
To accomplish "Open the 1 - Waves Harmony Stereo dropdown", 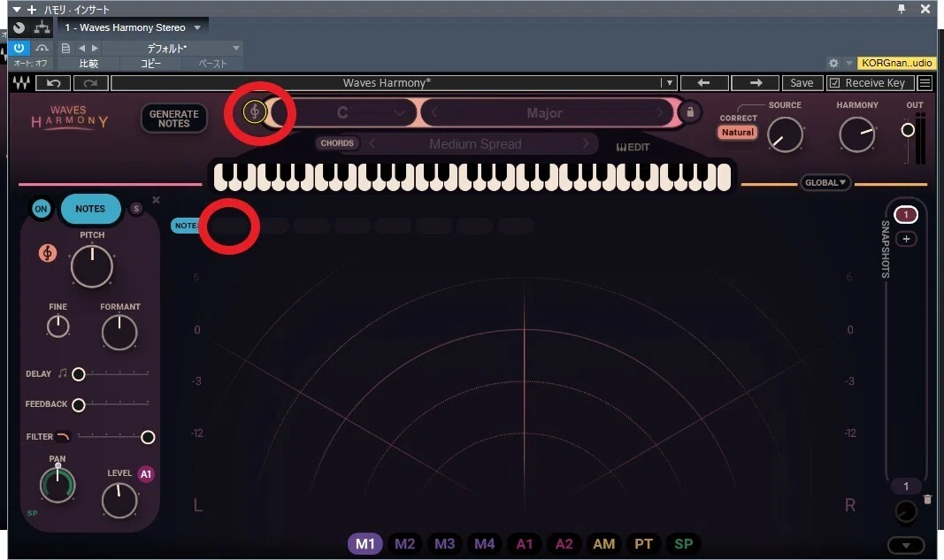I will click(x=197, y=27).
